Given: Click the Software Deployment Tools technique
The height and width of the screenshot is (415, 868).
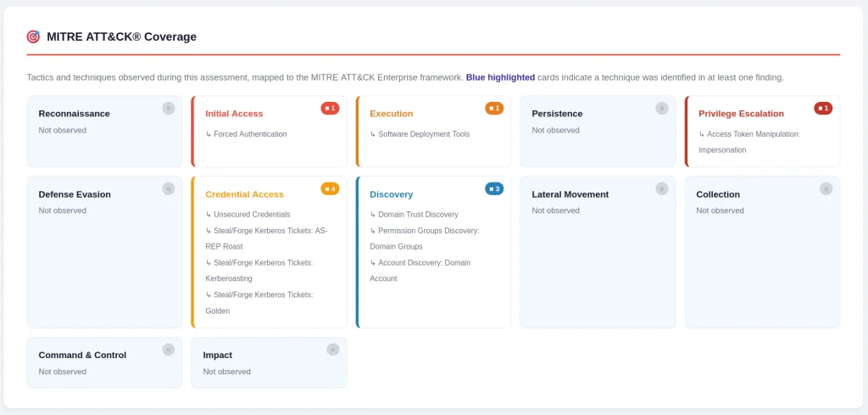Looking at the screenshot, I should click(x=420, y=134).
